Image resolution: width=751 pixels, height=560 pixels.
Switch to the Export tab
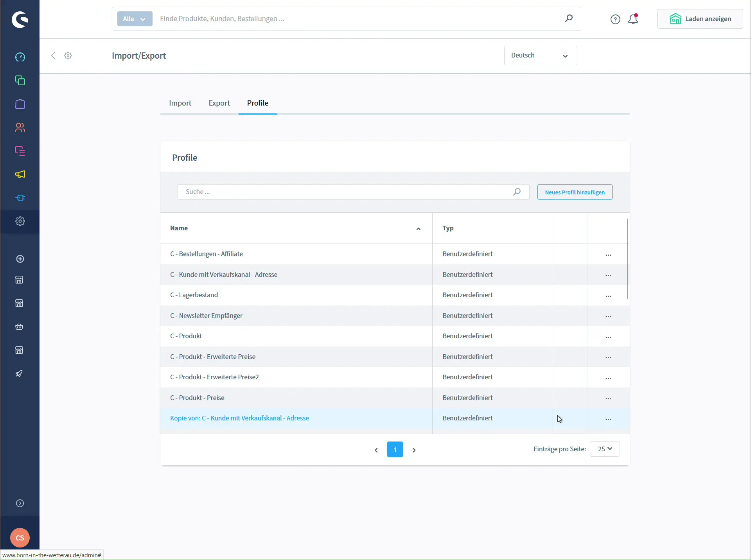pyautogui.click(x=219, y=103)
